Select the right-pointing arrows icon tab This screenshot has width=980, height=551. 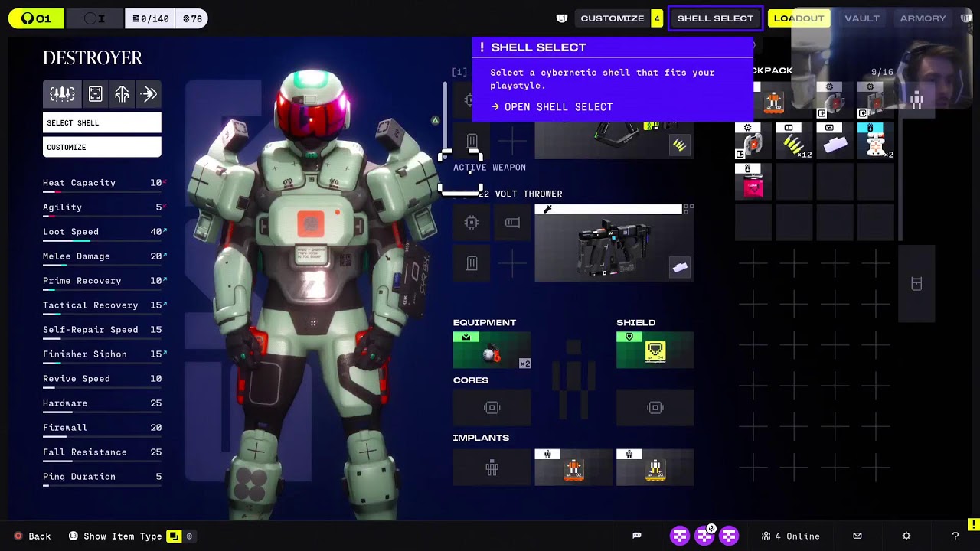click(x=149, y=93)
